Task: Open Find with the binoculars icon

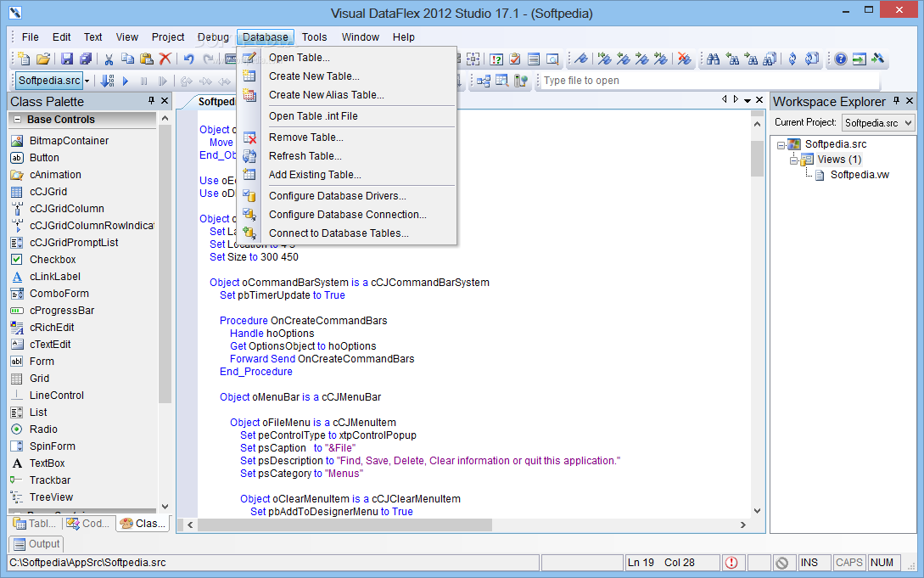Action: pos(713,59)
